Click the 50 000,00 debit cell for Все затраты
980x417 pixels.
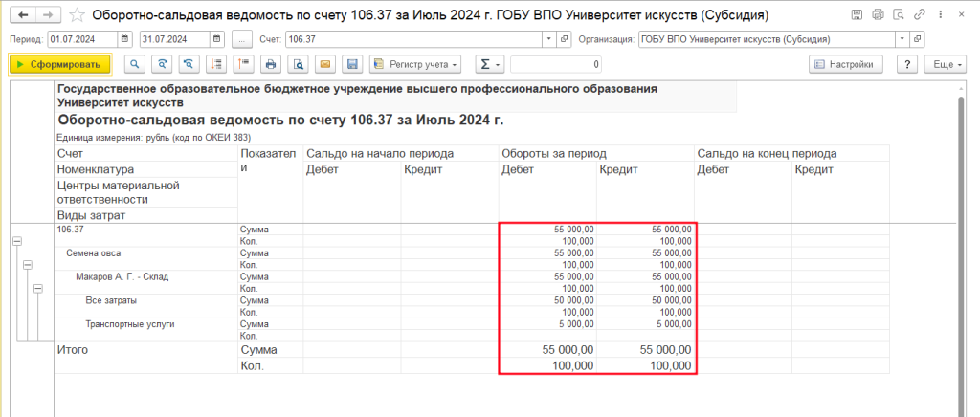point(547,300)
